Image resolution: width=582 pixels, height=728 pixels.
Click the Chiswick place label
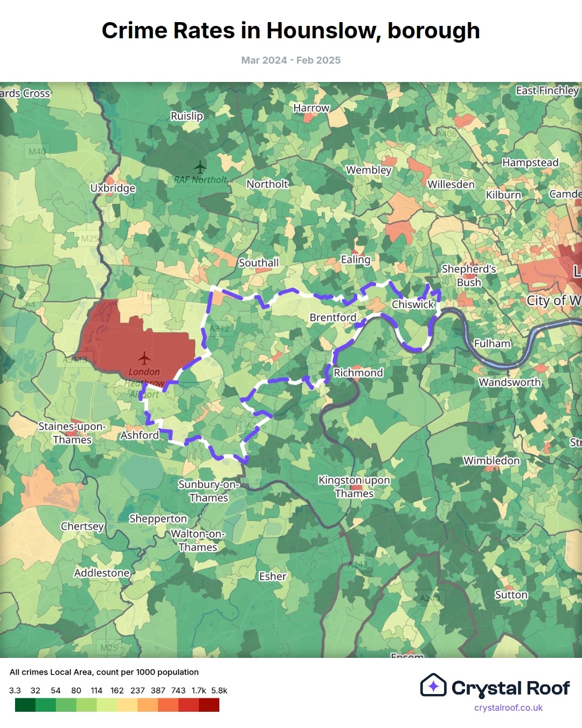pos(412,304)
